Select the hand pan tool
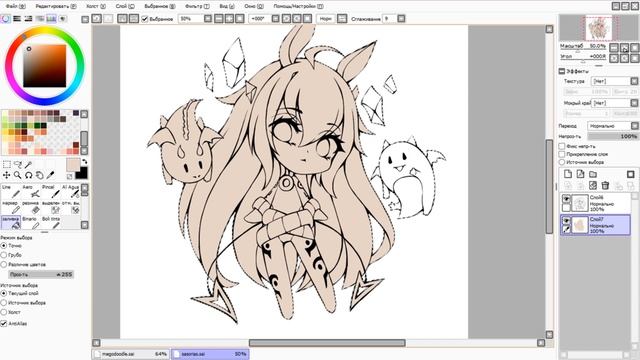The height and width of the screenshot is (360, 640). [x=39, y=175]
